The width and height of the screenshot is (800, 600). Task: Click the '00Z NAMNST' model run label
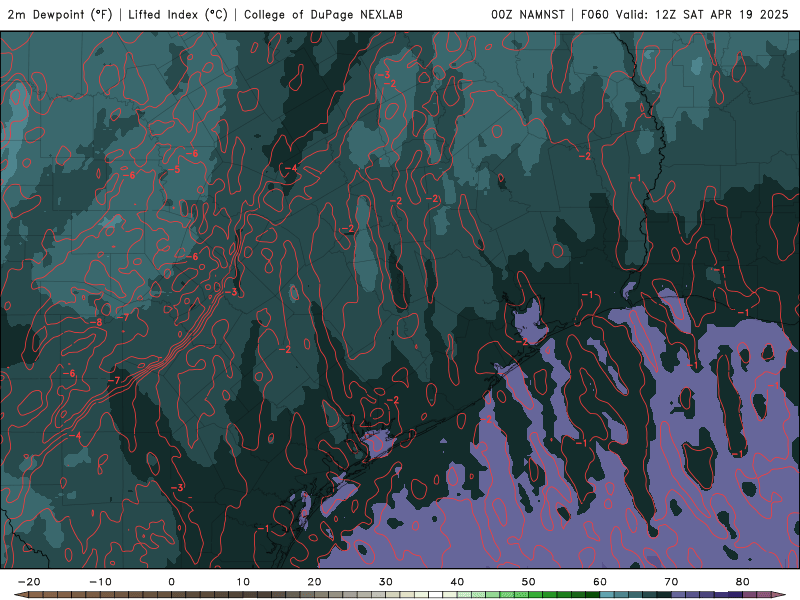(x=528, y=15)
